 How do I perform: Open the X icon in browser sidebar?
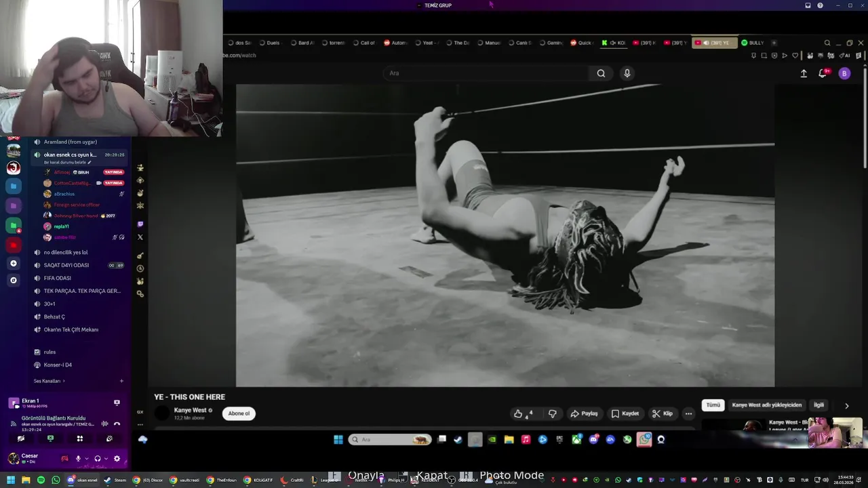pyautogui.click(x=140, y=237)
